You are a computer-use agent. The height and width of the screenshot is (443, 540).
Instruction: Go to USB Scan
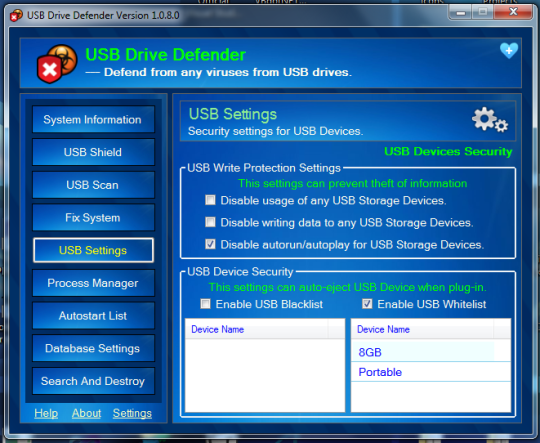pos(93,185)
